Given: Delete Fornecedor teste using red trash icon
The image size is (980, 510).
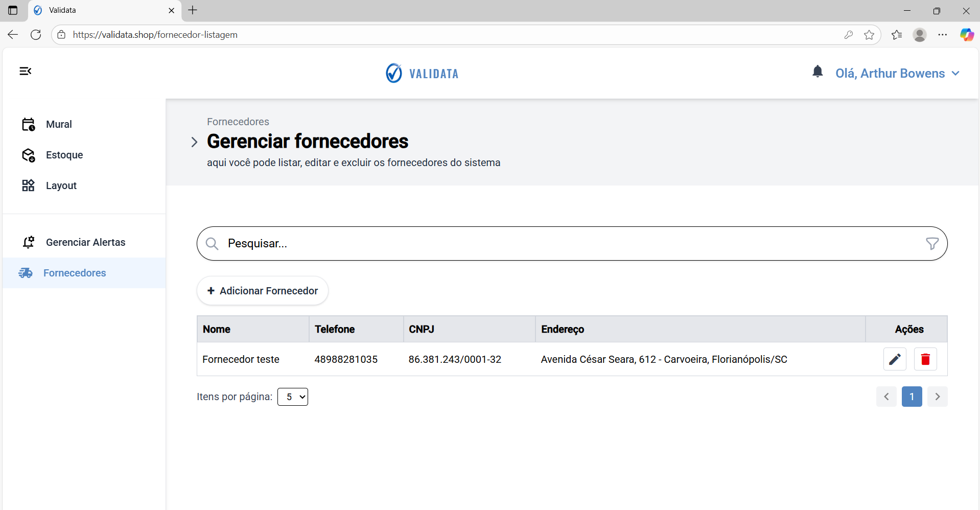Looking at the screenshot, I should pyautogui.click(x=925, y=359).
